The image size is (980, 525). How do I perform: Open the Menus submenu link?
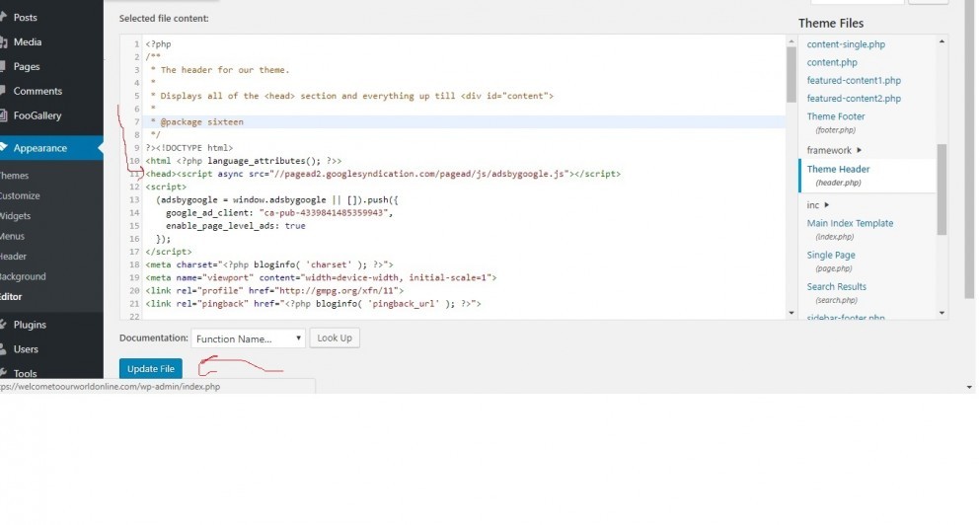click(x=12, y=236)
